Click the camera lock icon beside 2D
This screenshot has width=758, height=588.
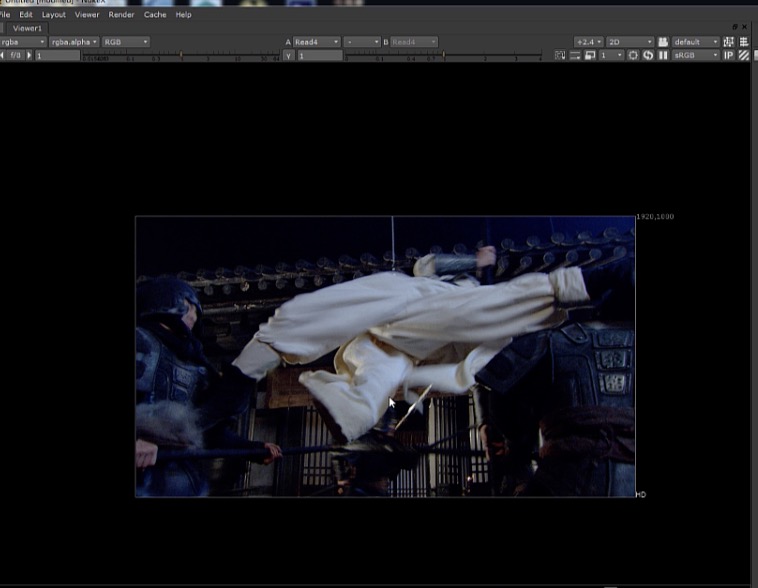click(x=662, y=42)
